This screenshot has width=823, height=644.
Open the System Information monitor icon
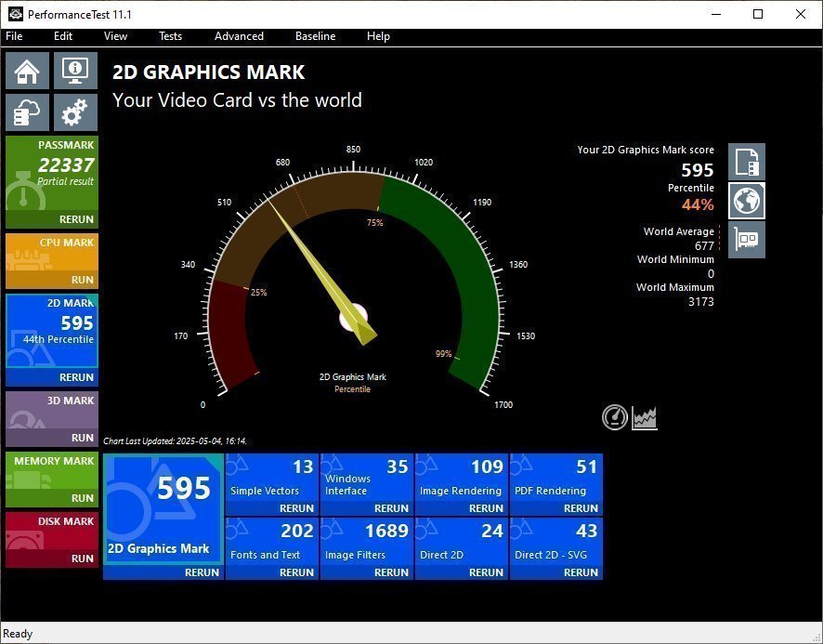coord(75,71)
